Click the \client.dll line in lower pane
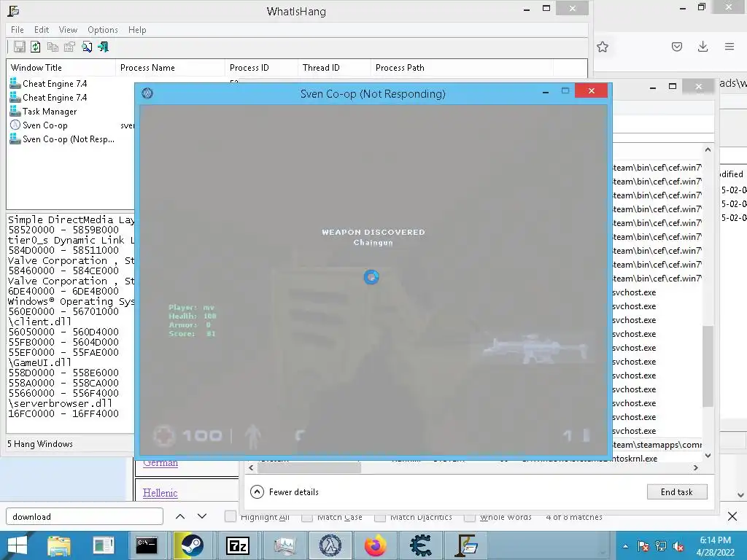Viewport: 747px width, 560px height. tap(39, 322)
